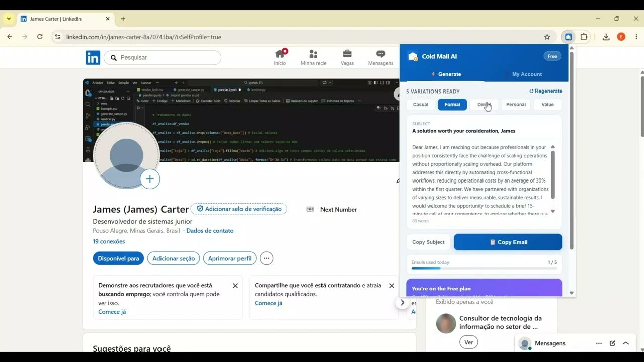Click the extension panel vertical scrollbar
This screenshot has width=644, height=362.
coord(572,151)
